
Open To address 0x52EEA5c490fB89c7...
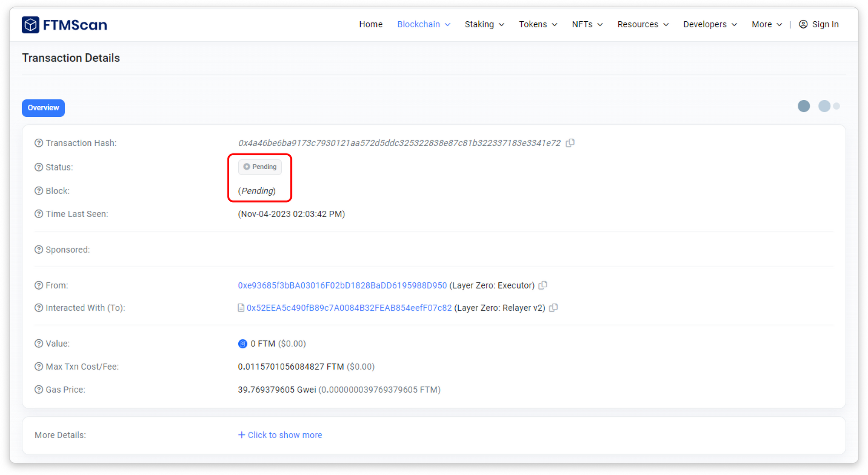[x=349, y=308]
